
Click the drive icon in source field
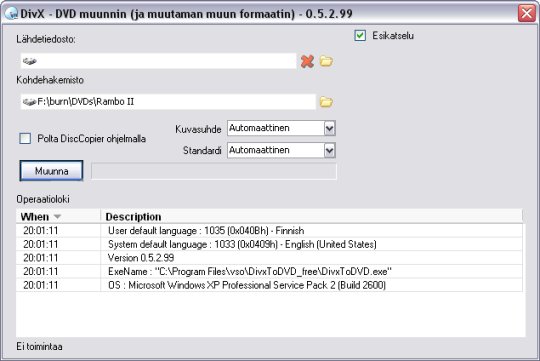point(29,61)
